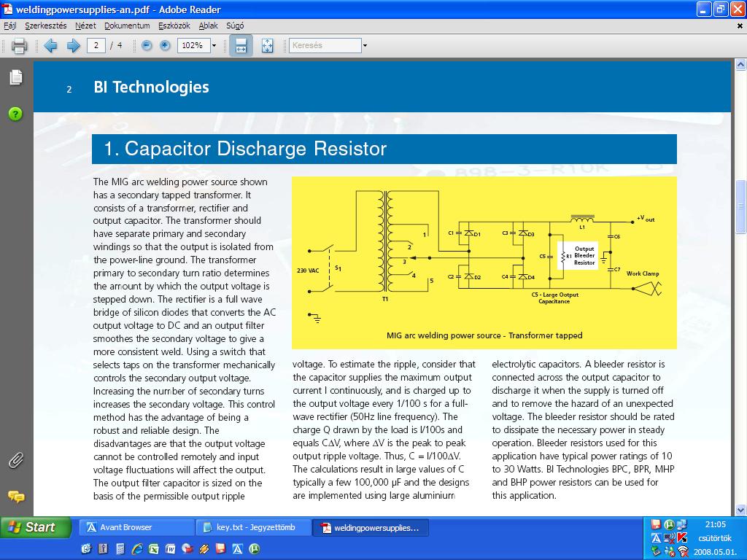The height and width of the screenshot is (560, 747).
Task: Click the 'C5 - Large Output Capacitance' label
Action: click(555, 298)
